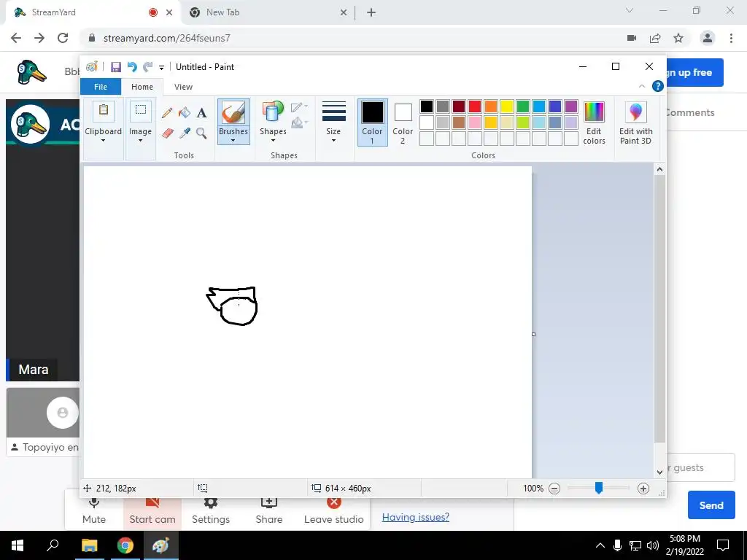Click Paint icon in taskbar
This screenshot has width=747, height=560.
[x=160, y=545]
